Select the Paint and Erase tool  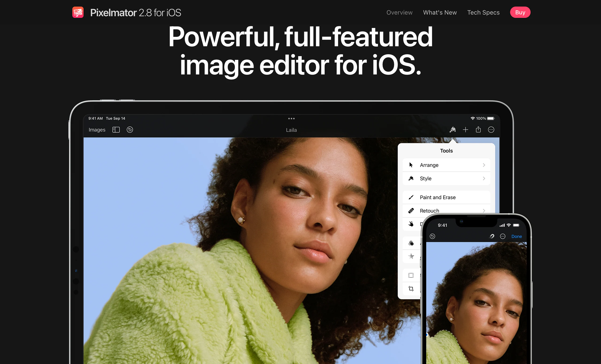[x=447, y=197]
